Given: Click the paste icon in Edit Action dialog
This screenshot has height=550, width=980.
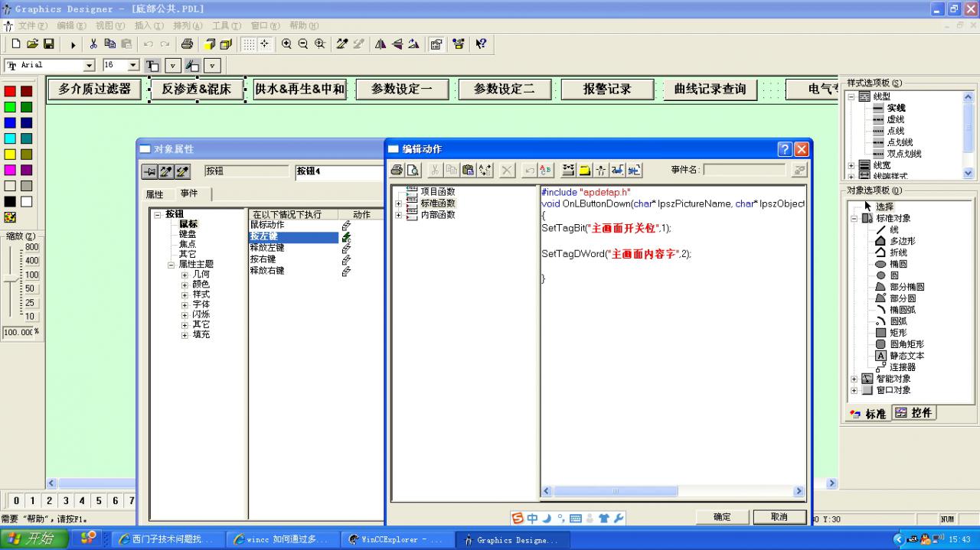Looking at the screenshot, I should tap(468, 170).
